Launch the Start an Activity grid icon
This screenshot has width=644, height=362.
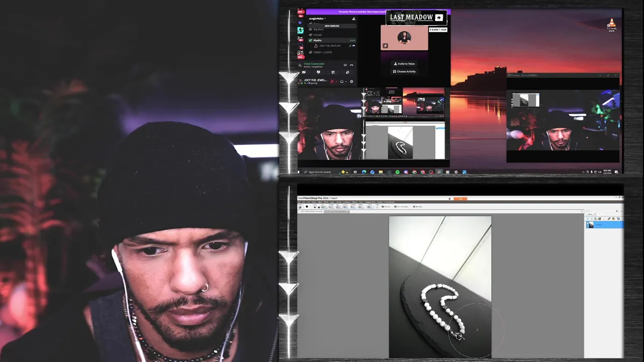pos(333,72)
